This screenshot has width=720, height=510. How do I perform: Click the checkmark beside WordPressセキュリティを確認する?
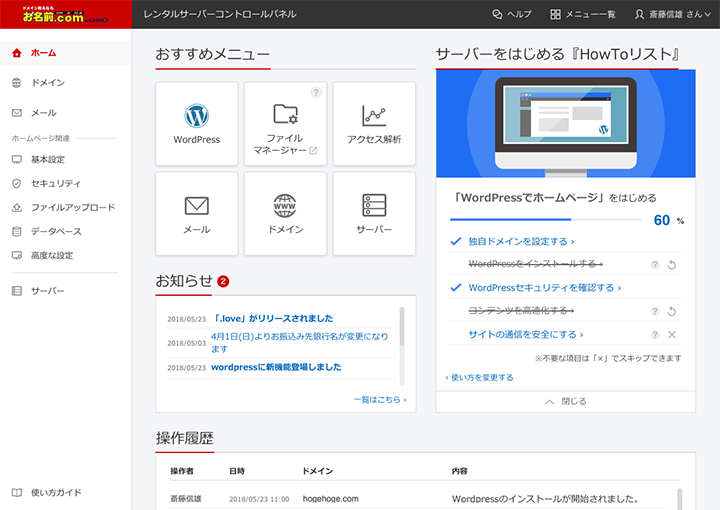pyautogui.click(x=456, y=288)
